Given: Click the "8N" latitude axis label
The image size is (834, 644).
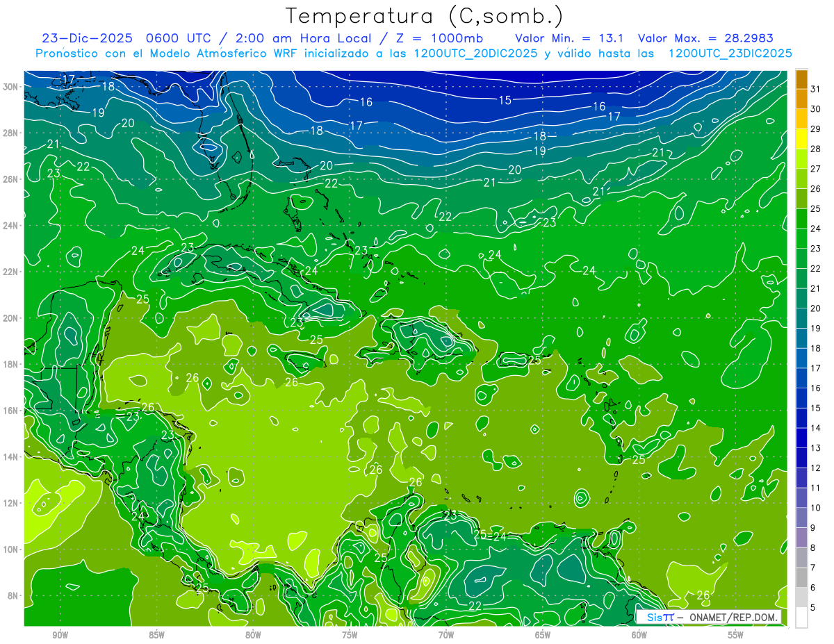Looking at the screenshot, I should [14, 595].
